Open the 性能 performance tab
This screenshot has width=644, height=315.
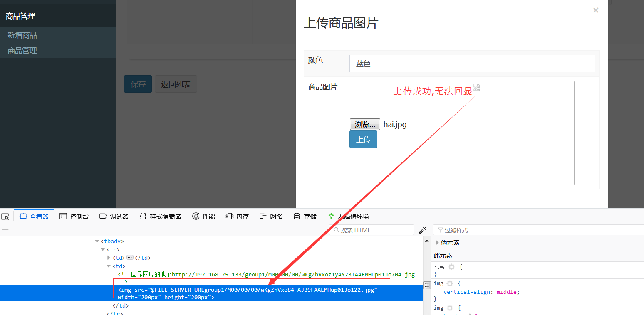[203, 216]
